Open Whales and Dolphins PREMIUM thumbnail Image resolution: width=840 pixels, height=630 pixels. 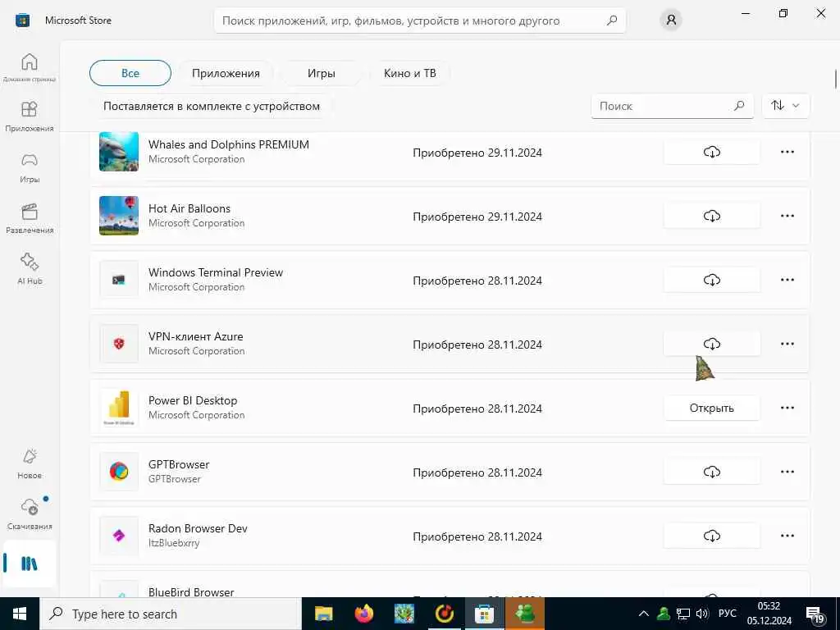pos(119,152)
